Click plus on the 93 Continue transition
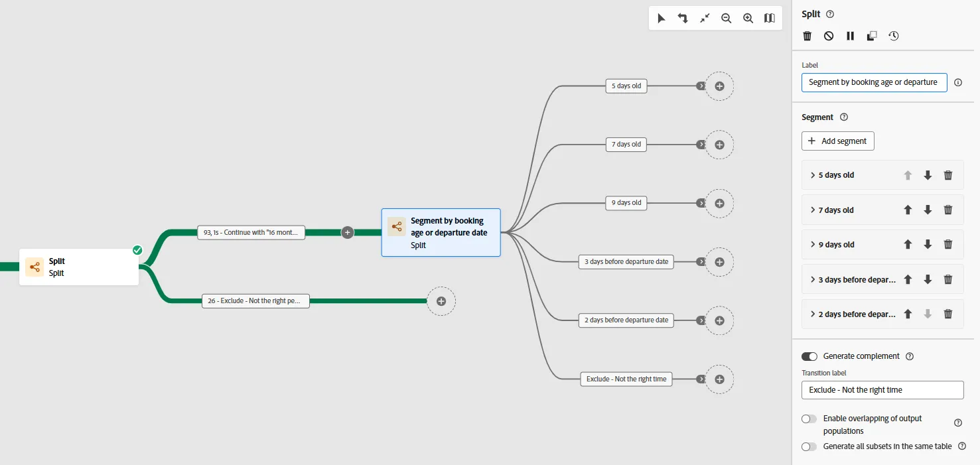The height and width of the screenshot is (465, 980). pyautogui.click(x=347, y=232)
